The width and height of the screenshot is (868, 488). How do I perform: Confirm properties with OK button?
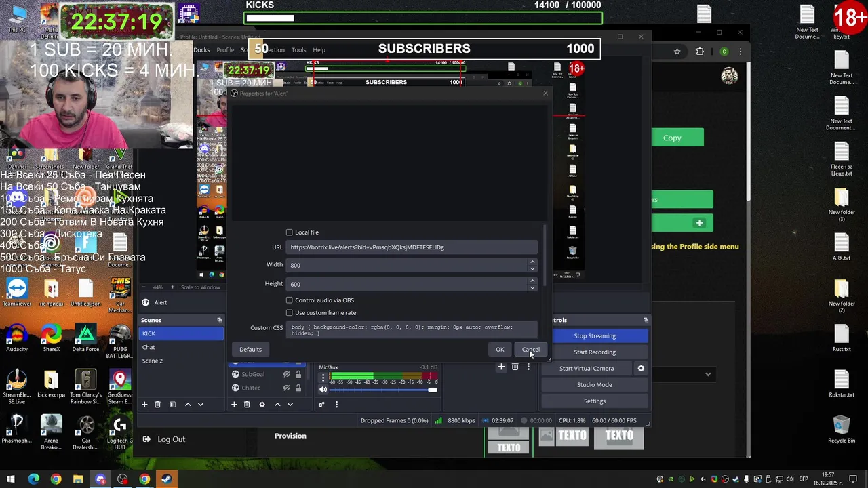[x=500, y=350]
